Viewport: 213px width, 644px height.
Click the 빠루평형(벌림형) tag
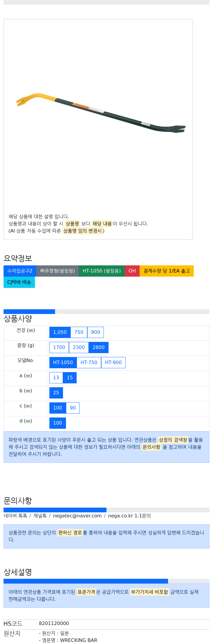pos(57,271)
